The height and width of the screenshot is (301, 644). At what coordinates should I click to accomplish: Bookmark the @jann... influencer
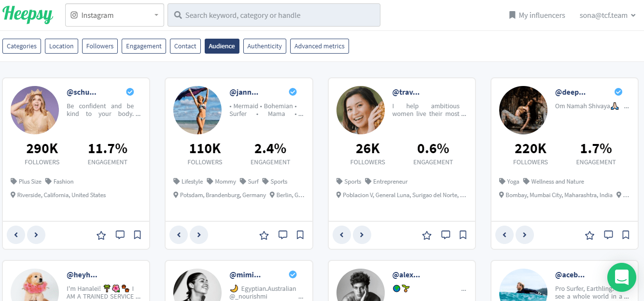click(x=300, y=235)
